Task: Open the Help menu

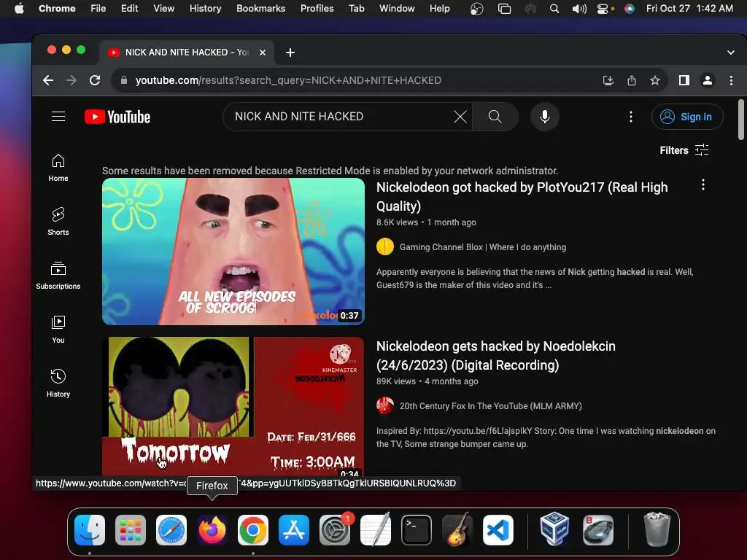Action: (x=439, y=8)
